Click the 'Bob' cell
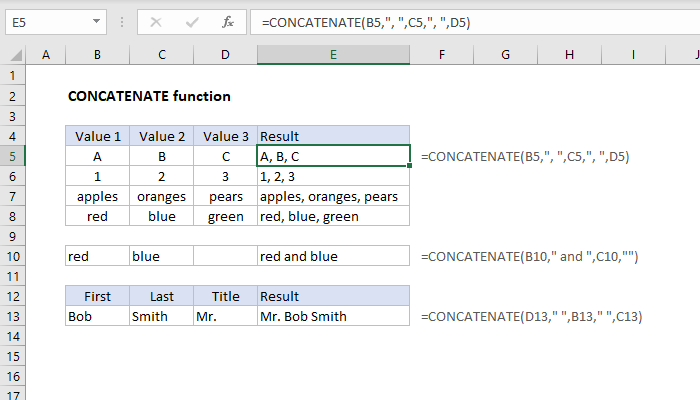Viewport: 700px width, 400px height. click(97, 316)
